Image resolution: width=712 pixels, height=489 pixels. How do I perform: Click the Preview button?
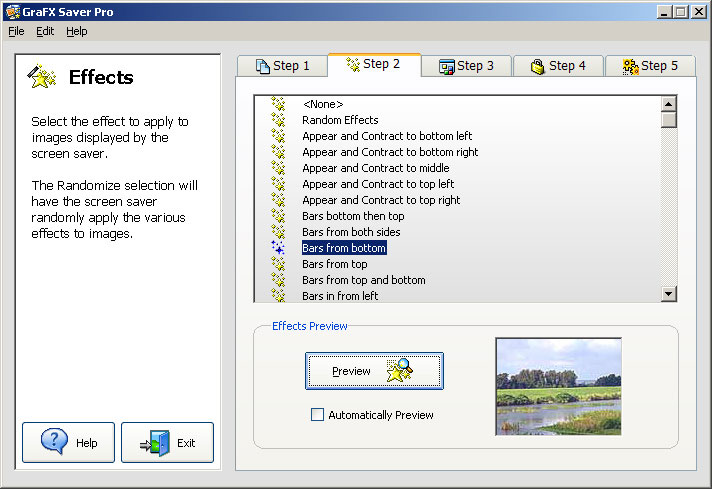(x=374, y=371)
